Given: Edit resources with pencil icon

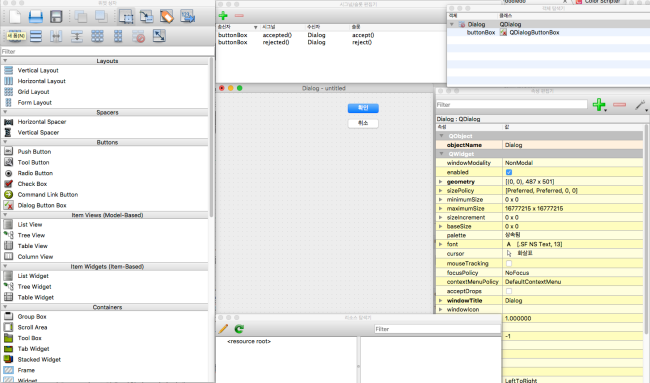Looking at the screenshot, I should [x=223, y=329].
